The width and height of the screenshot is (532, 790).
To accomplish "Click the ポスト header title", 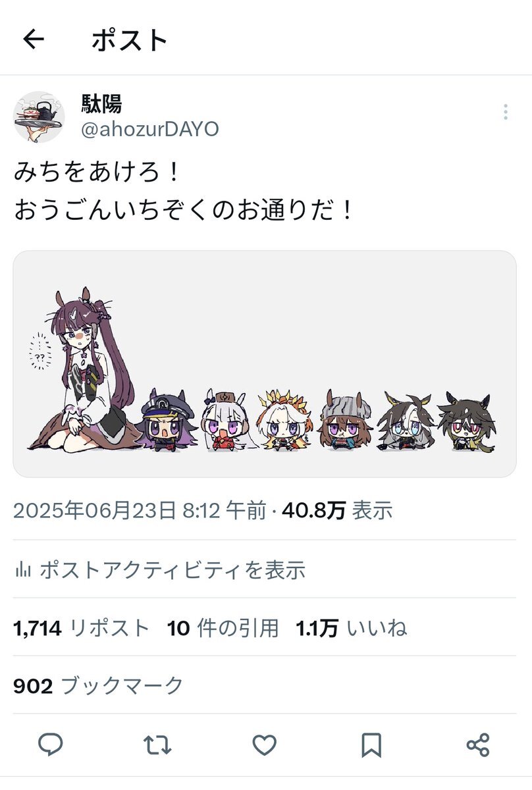I will point(130,40).
